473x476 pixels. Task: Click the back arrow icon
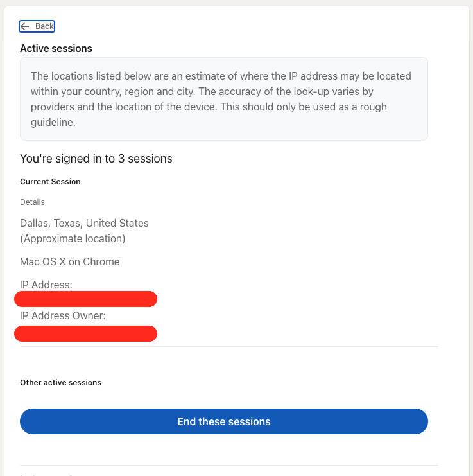coord(25,26)
